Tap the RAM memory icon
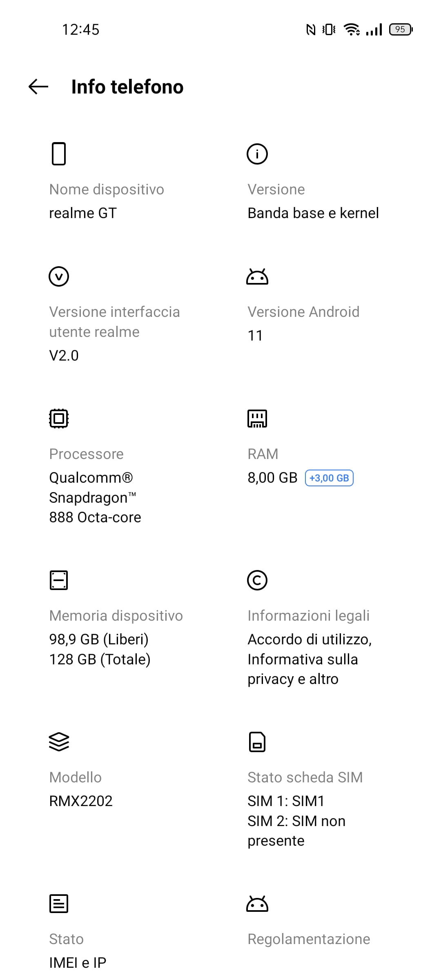 coord(257,419)
